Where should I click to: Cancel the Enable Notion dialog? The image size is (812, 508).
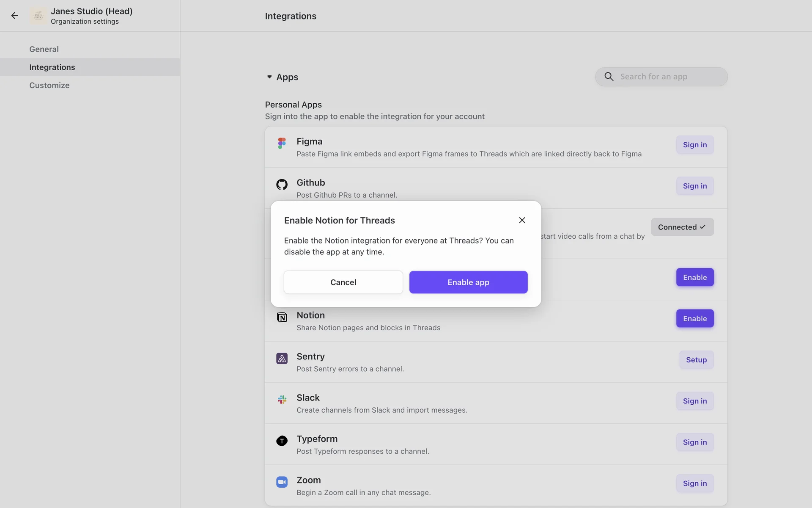pyautogui.click(x=343, y=282)
